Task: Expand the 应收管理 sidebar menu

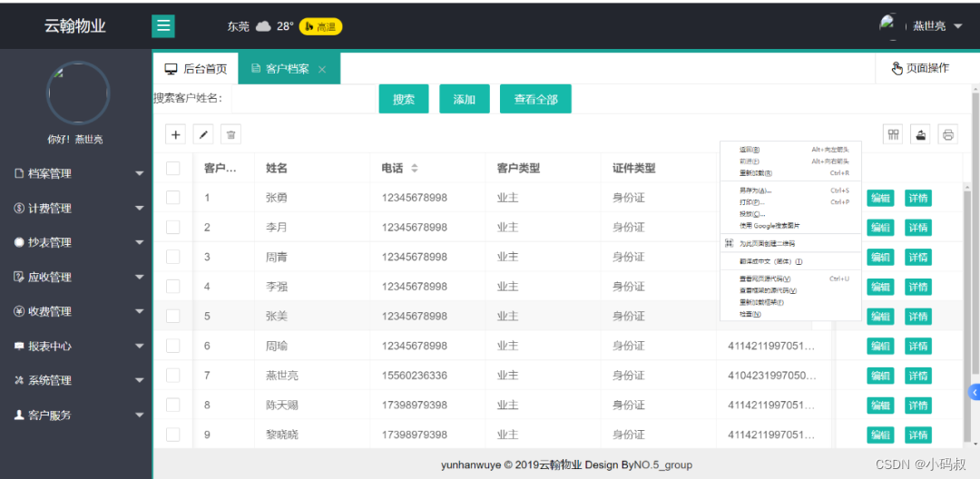Action: [x=76, y=277]
